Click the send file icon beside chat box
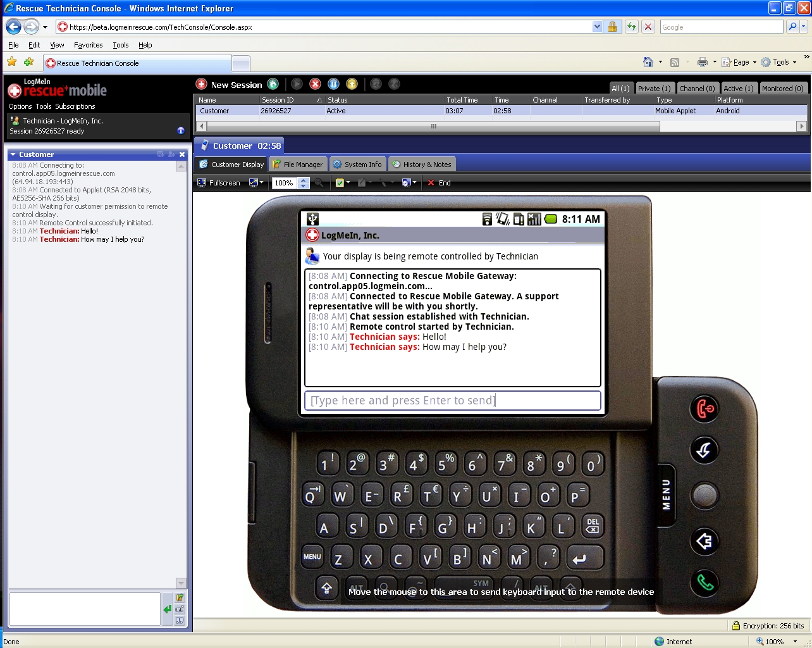 pyautogui.click(x=180, y=597)
